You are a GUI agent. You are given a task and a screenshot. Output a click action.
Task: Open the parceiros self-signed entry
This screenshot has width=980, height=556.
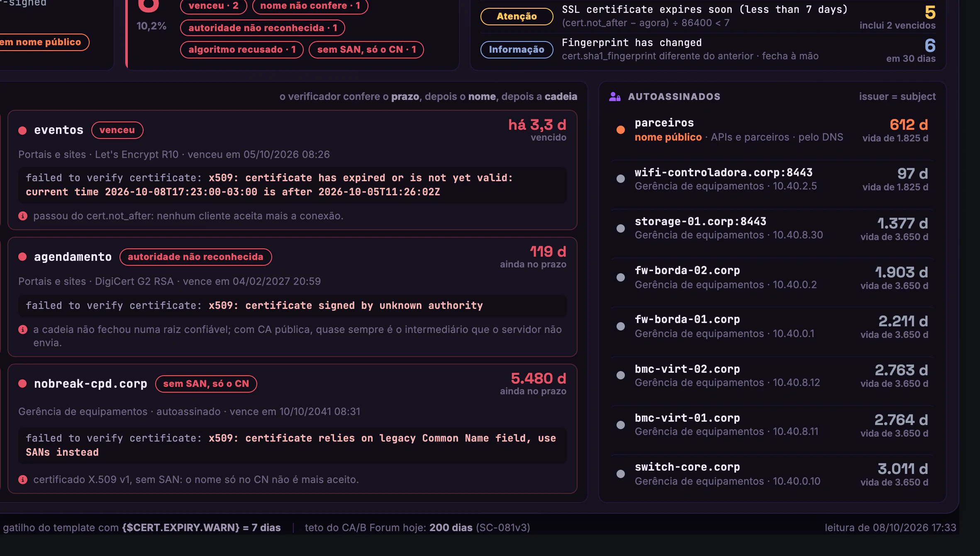tap(773, 130)
